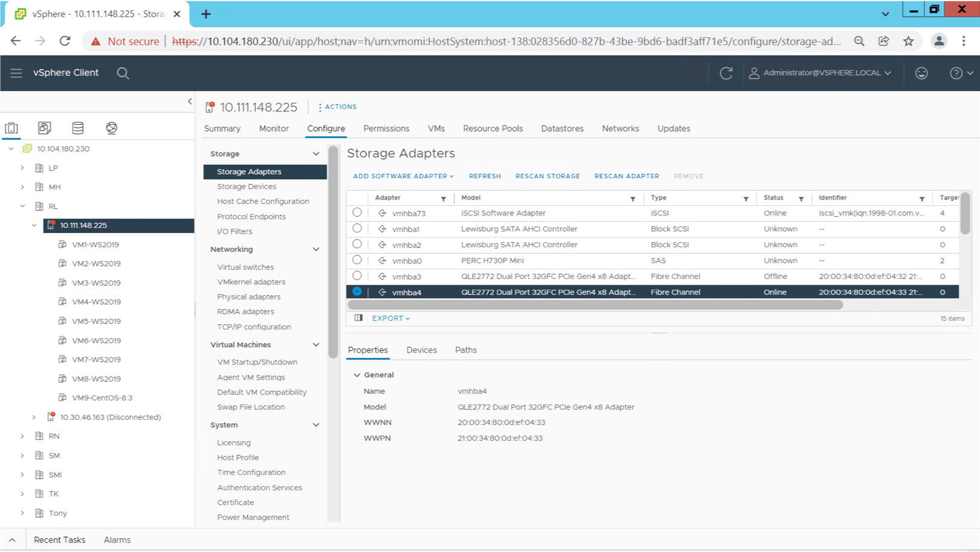Switch to the Paths tab
The image size is (980, 552).
[466, 350]
